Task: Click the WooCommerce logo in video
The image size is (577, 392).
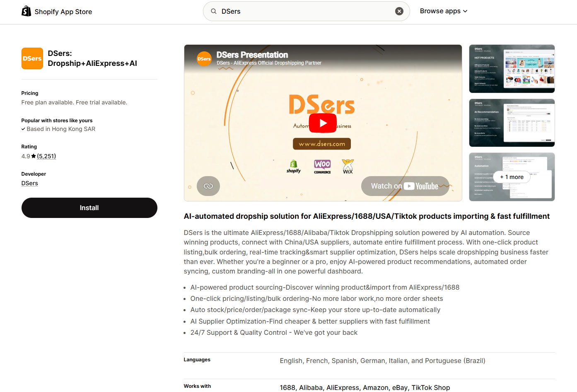Action: coord(322,167)
